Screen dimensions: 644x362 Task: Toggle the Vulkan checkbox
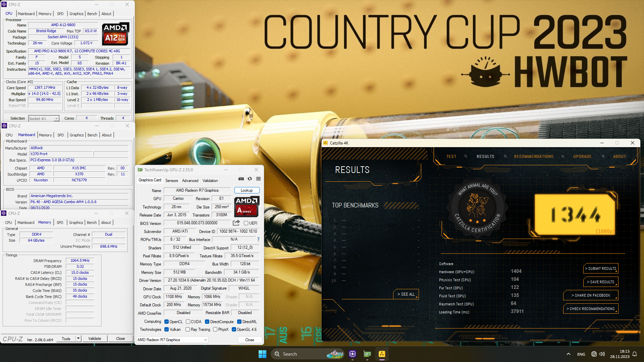(166, 329)
